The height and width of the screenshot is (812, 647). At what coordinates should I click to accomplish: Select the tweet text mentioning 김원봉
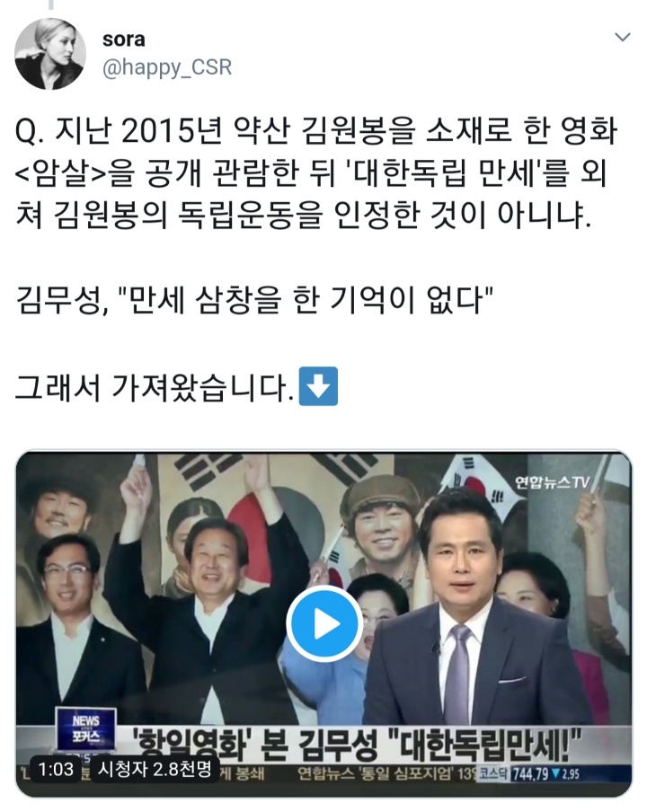coord(316,173)
